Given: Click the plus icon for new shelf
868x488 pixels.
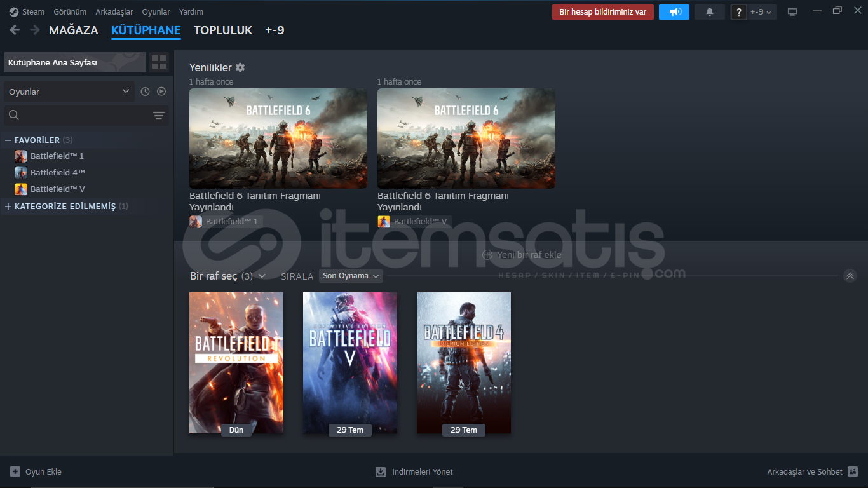Looking at the screenshot, I should 487,255.
